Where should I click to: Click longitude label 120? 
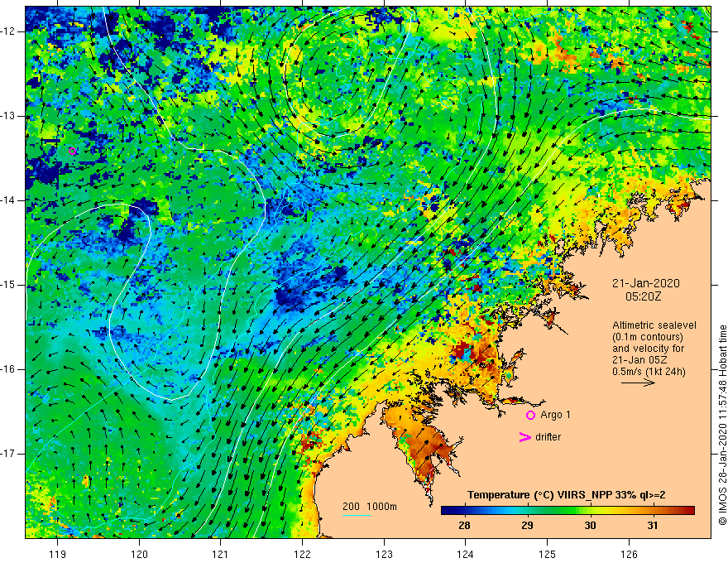point(139,554)
